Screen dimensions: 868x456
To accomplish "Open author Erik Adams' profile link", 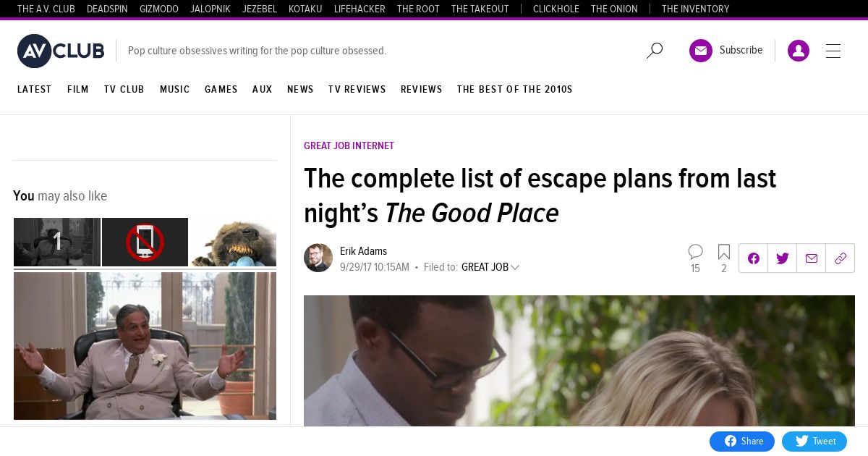I will coord(363,251).
